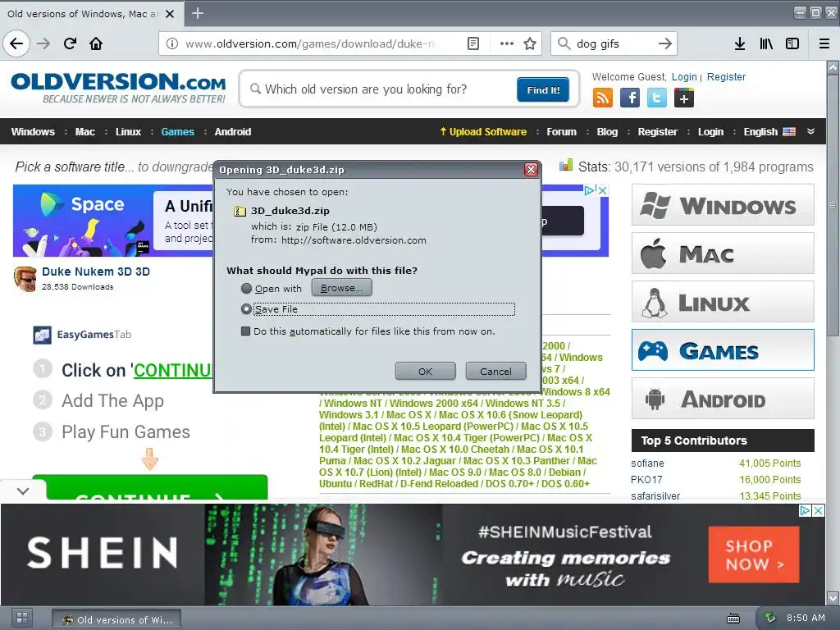Click contributor sofiane link
The height and width of the screenshot is (630, 840).
(647, 463)
